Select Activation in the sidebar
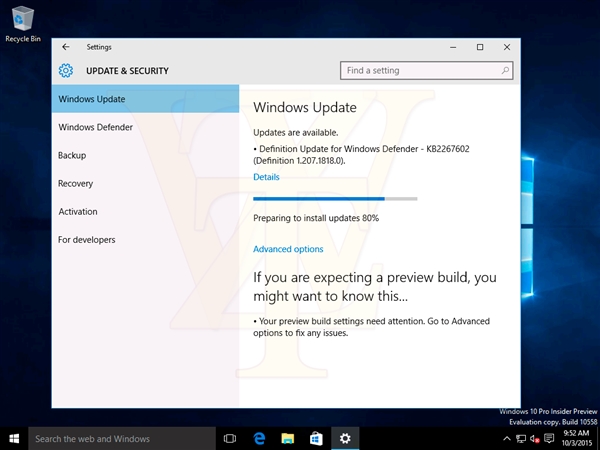The width and height of the screenshot is (600, 450). point(78,211)
